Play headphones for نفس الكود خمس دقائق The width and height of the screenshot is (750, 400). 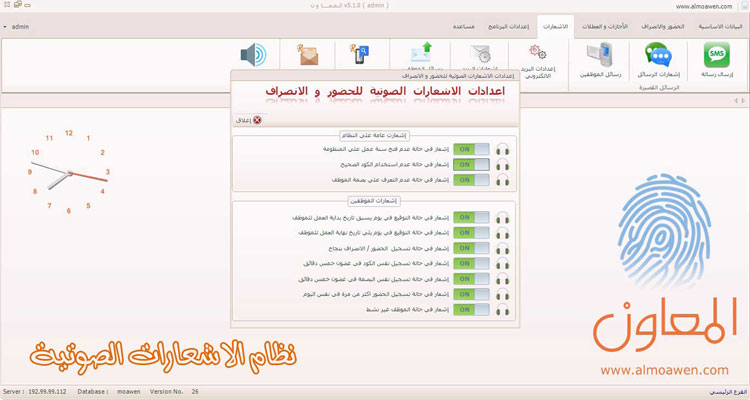[502, 264]
